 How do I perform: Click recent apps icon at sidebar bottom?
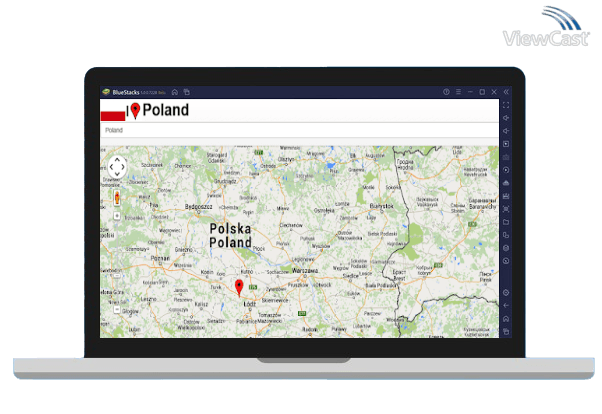coord(506,332)
